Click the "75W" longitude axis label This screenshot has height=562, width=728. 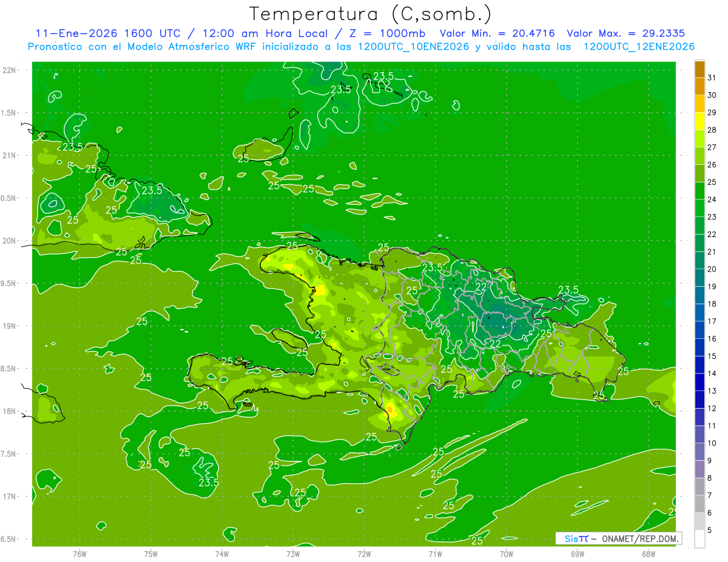[151, 554]
